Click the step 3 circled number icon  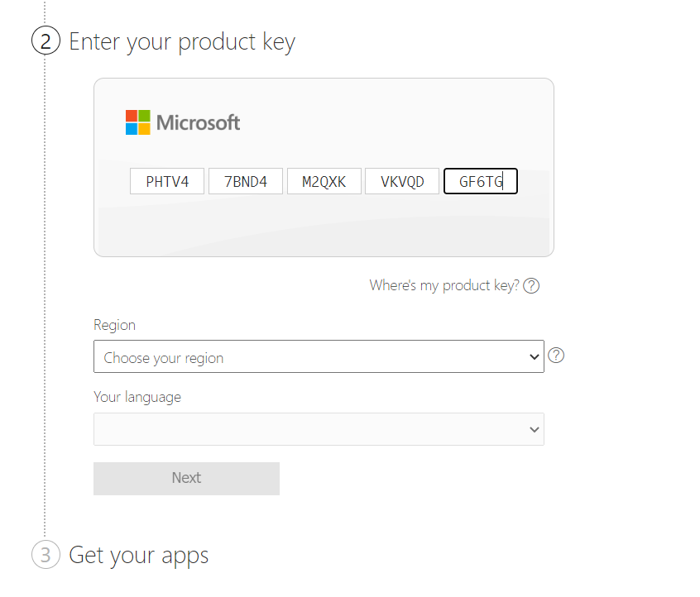46,555
